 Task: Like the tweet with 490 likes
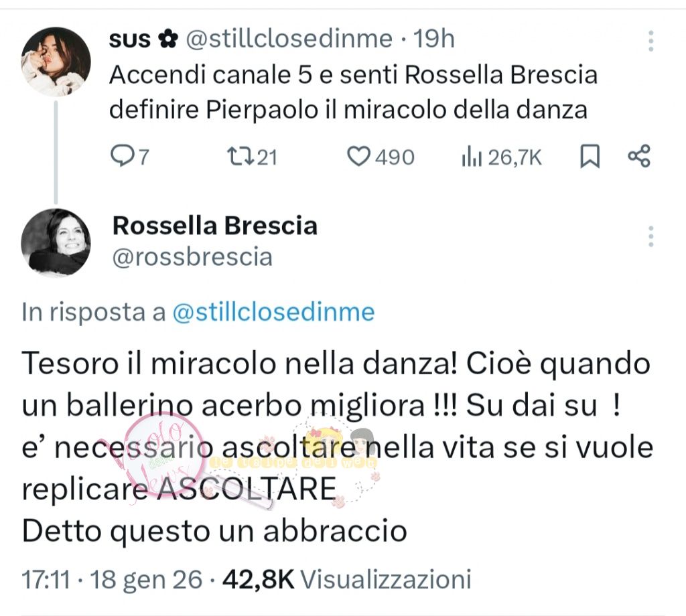[x=361, y=157]
